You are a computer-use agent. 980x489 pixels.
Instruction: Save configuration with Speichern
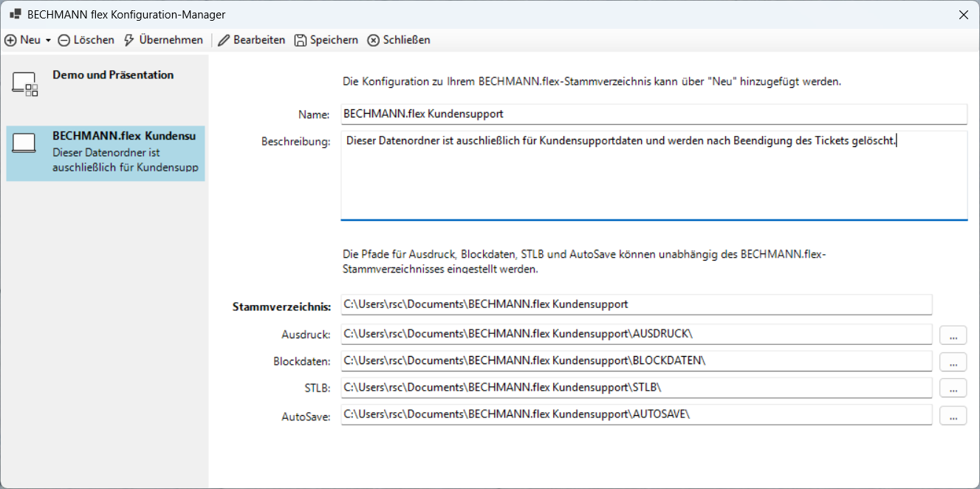point(326,40)
